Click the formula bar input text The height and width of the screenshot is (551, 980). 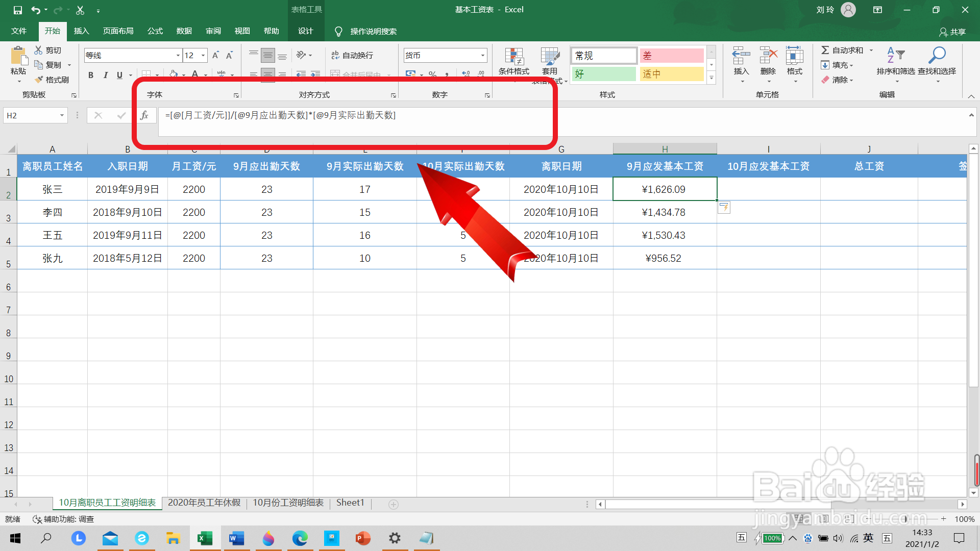(x=280, y=115)
